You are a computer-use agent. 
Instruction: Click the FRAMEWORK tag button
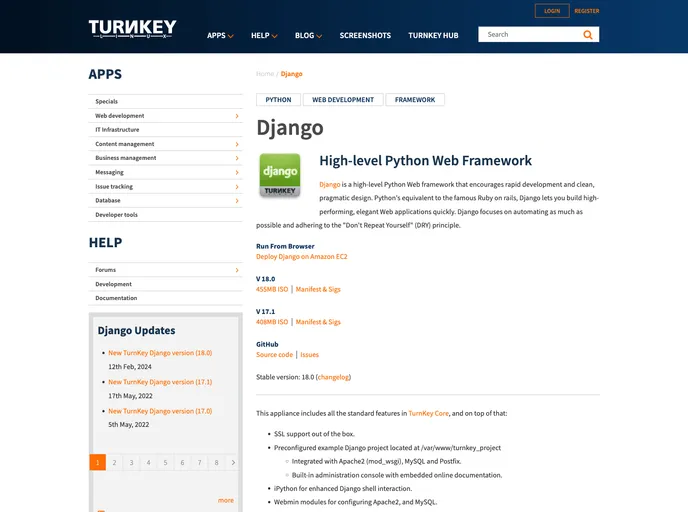click(415, 100)
